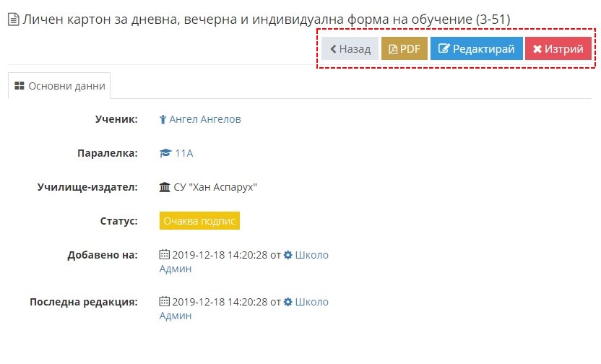Click the timestamp in Последна редакция row
Image resolution: width=601 pixels, height=364 pixels.
[220, 302]
